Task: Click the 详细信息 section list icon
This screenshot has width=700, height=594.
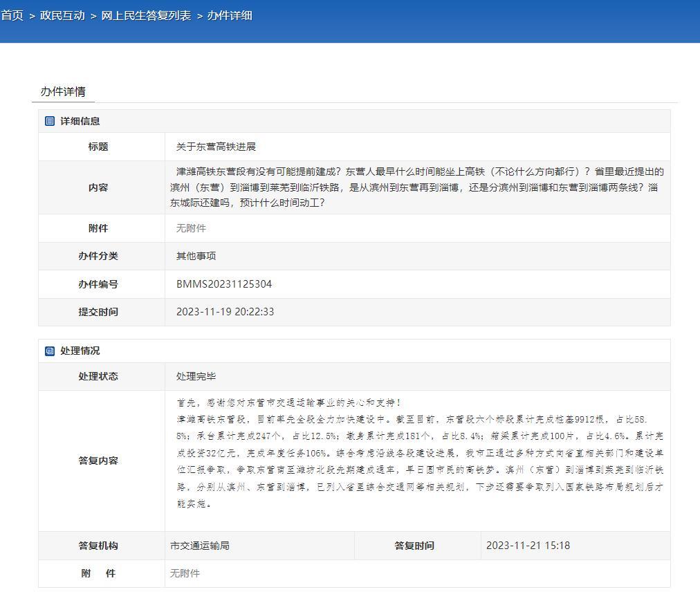Action: (50, 121)
